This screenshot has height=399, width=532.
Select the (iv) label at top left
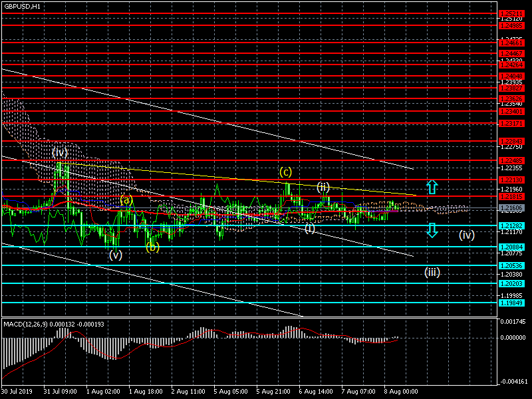tap(61, 152)
